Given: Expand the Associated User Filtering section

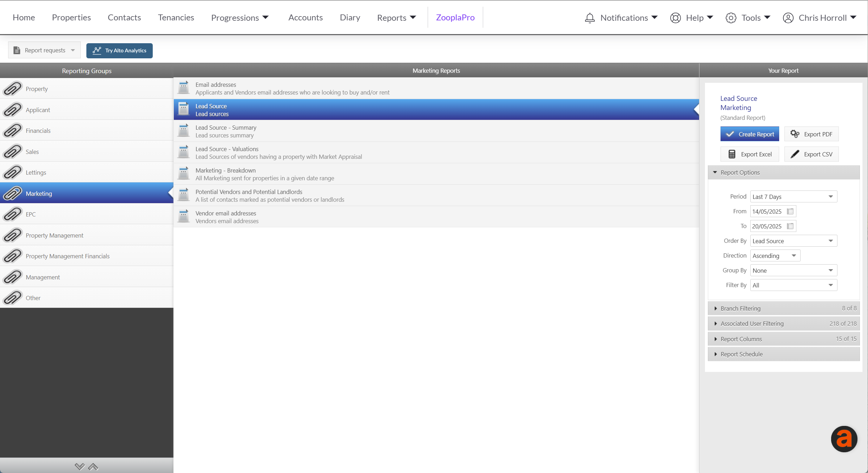Looking at the screenshot, I should (x=784, y=324).
